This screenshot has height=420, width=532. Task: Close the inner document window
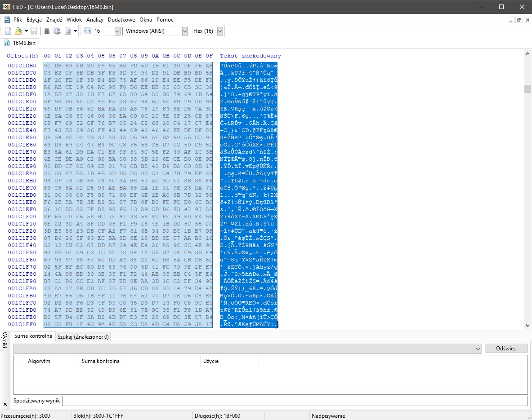527,20
